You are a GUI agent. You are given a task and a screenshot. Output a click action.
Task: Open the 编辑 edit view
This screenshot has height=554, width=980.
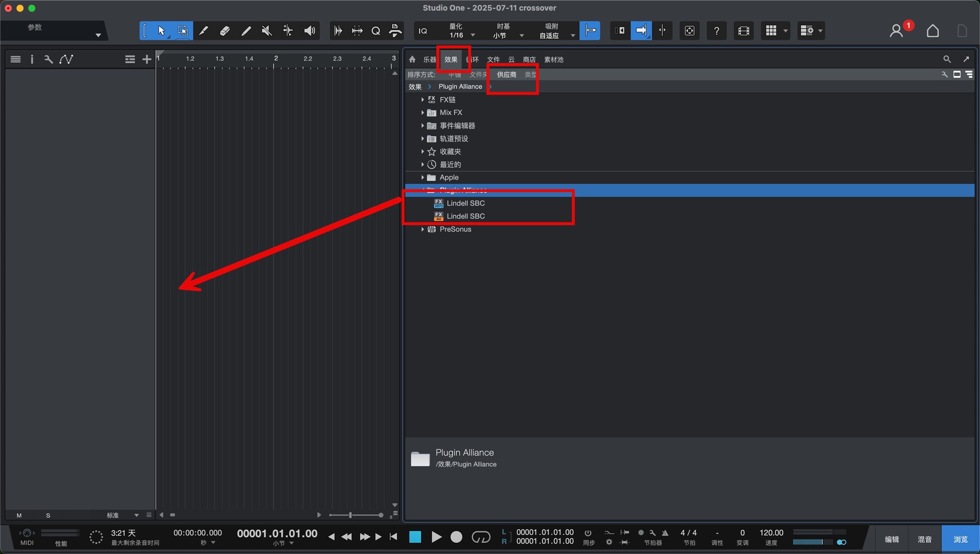click(892, 540)
